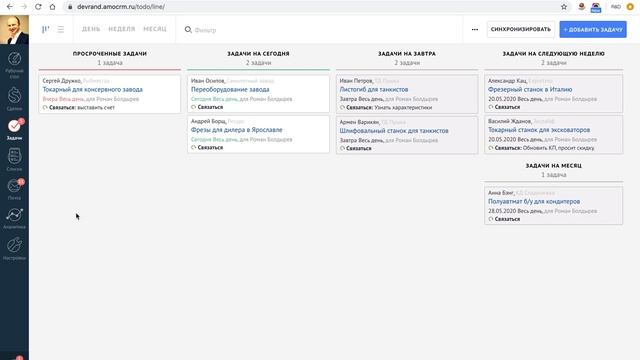
Task: Open task Листогиб для танкистов
Action: (374, 89)
